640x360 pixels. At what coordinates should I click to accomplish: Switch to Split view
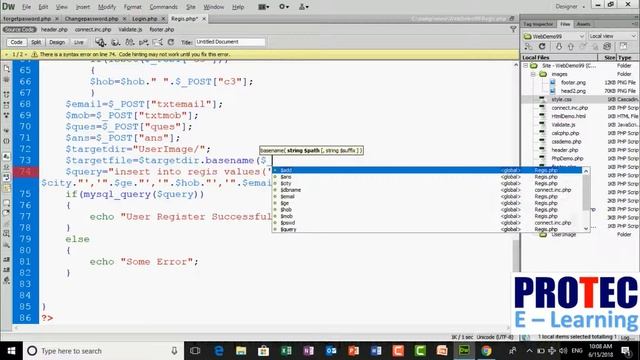point(36,42)
